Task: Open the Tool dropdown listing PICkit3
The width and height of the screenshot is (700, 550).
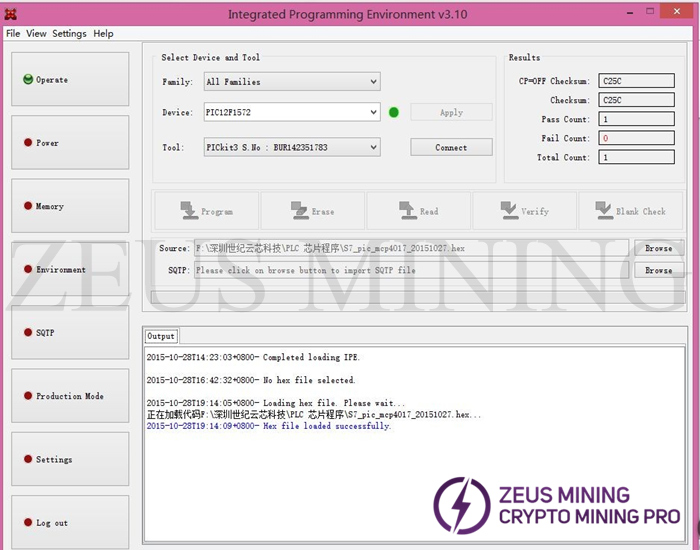Action: [291, 148]
